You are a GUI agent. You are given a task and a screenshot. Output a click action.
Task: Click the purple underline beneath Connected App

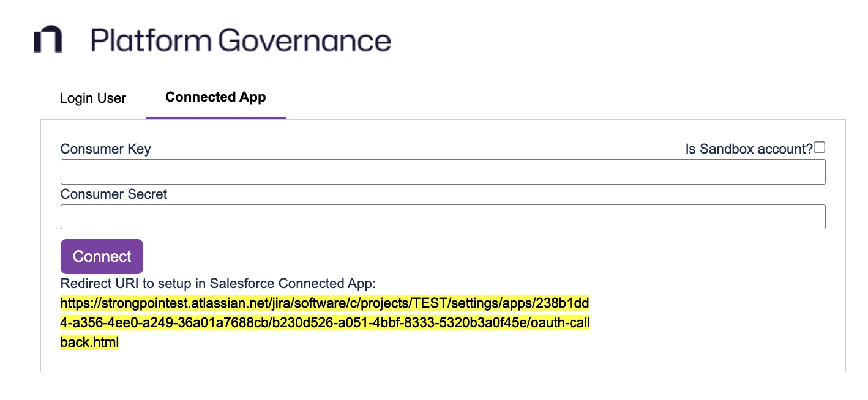coord(215,117)
